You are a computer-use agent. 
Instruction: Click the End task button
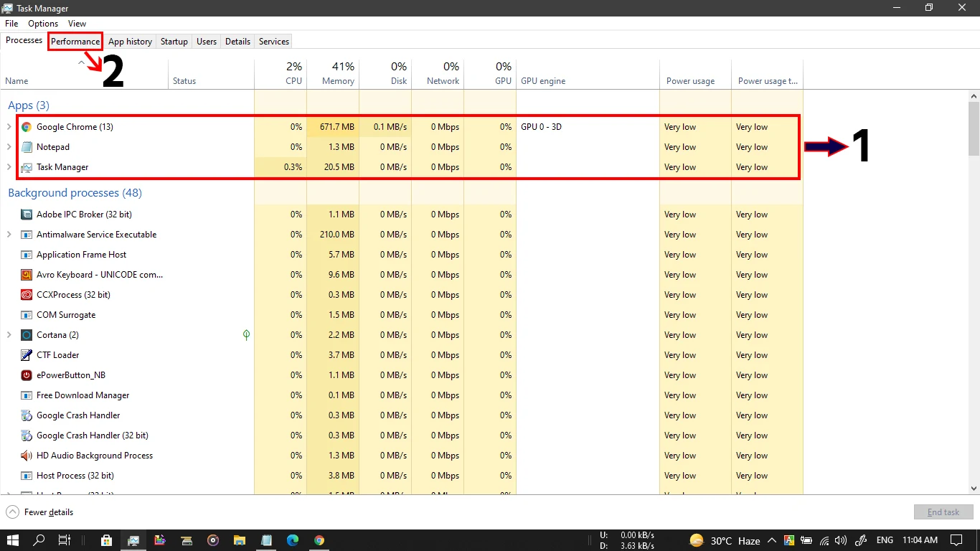coord(943,512)
